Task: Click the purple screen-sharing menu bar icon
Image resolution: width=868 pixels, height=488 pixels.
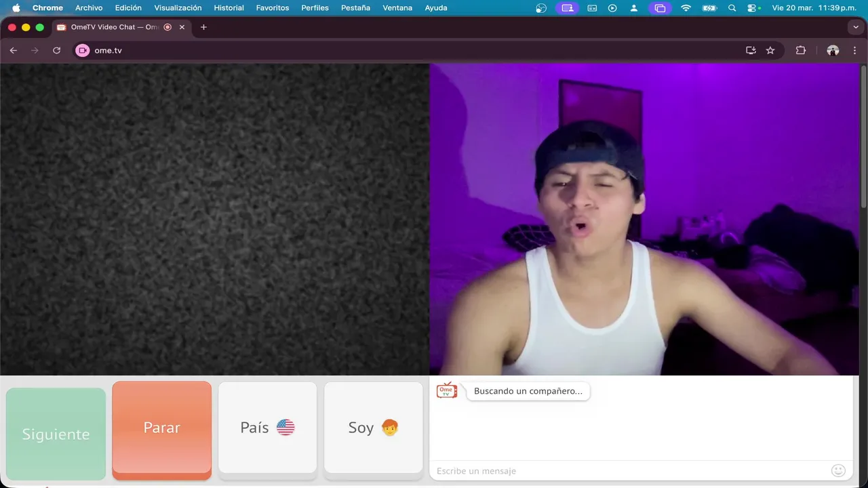Action: click(567, 8)
